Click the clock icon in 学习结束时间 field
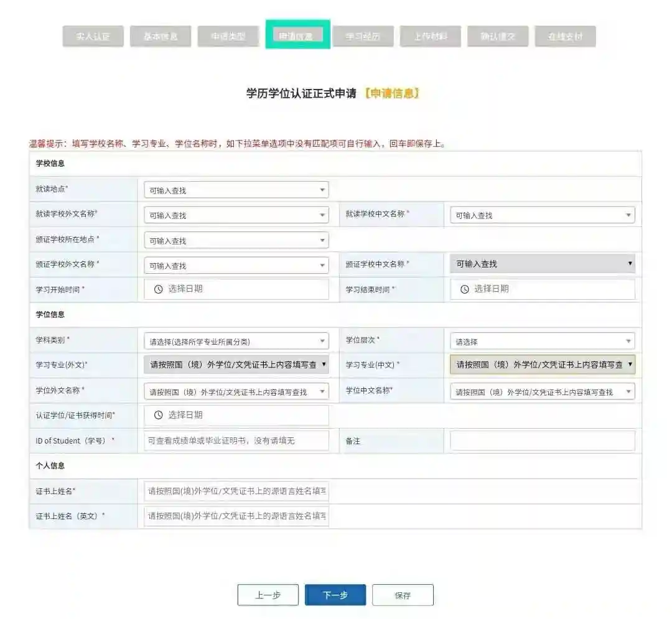Image resolution: width=672 pixels, height=619 pixels. (464, 289)
